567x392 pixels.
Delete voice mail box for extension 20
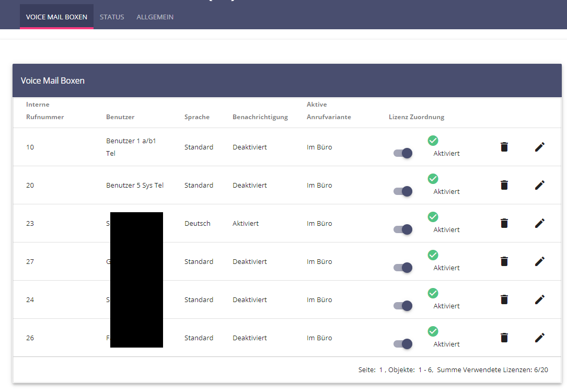504,185
